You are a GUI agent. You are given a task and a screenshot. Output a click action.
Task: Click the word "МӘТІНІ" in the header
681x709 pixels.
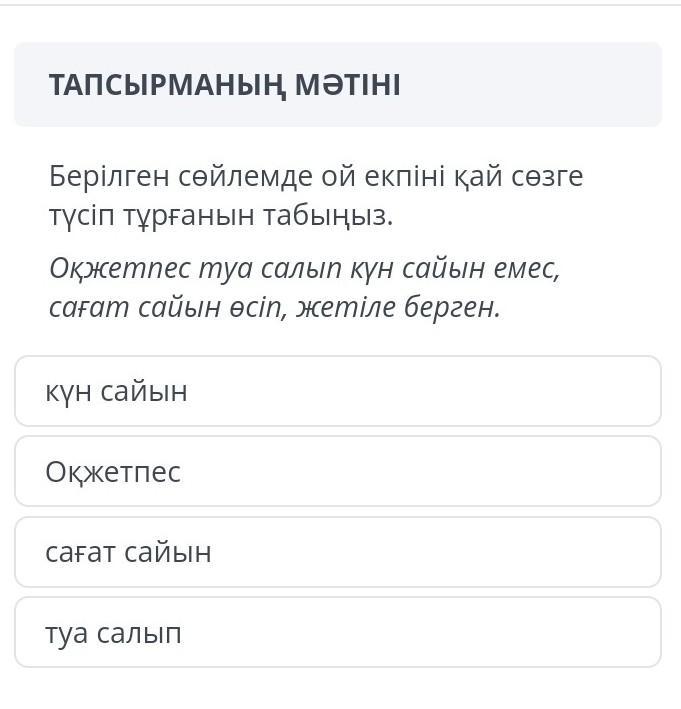pyautogui.click(x=347, y=85)
